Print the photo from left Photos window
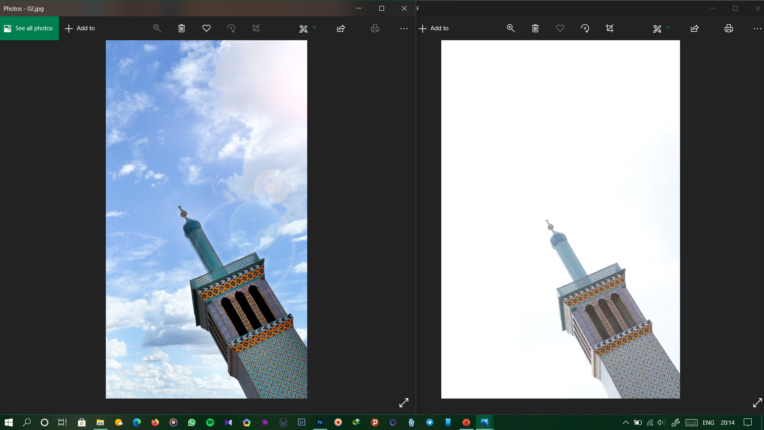This screenshot has height=430, width=764. click(x=375, y=28)
